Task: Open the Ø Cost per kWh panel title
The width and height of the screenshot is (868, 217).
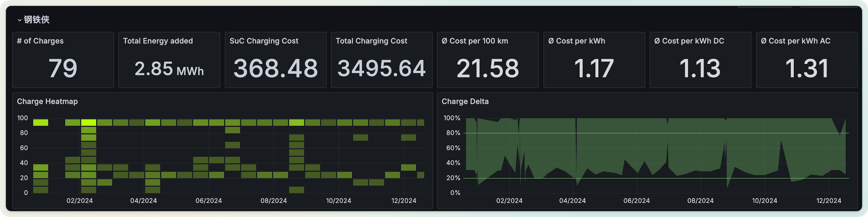Action: [577, 41]
